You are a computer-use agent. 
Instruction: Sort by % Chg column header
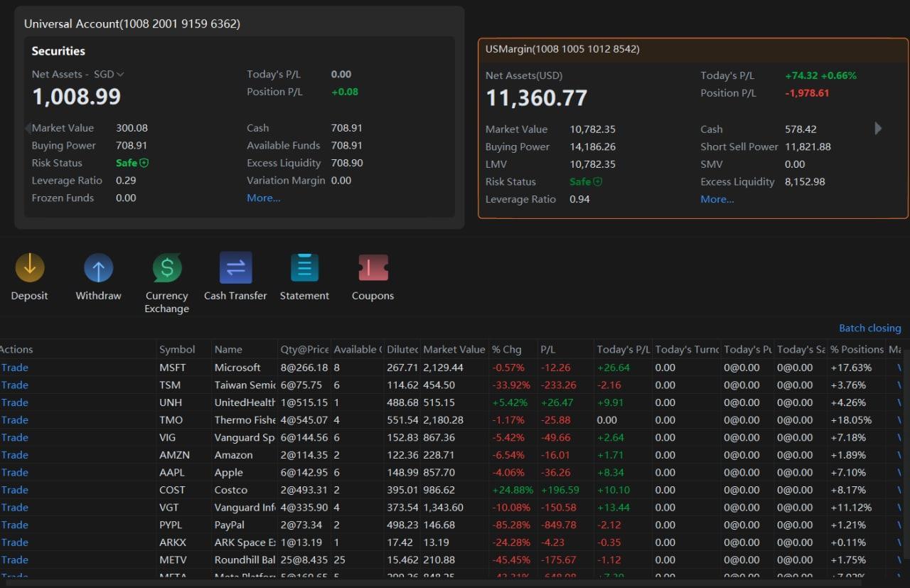[506, 349]
